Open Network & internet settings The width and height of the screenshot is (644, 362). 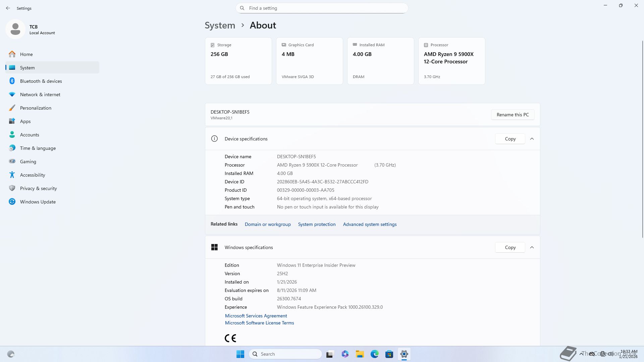pyautogui.click(x=40, y=95)
